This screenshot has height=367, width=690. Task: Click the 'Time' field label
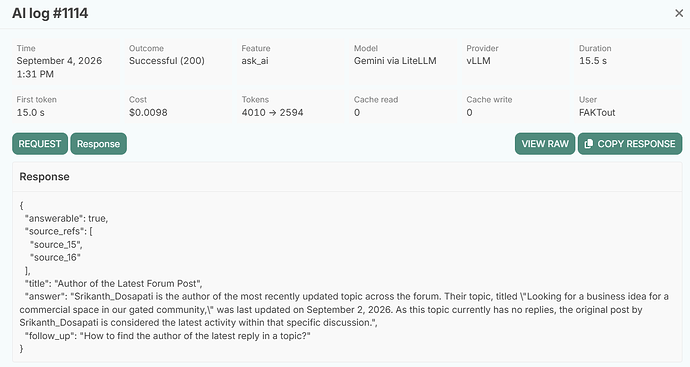26,48
